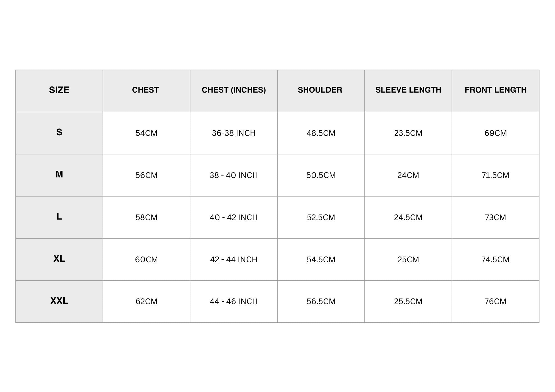The width and height of the screenshot is (555, 392).
Task: Click the 62CM chest cell
Action: pos(147,302)
